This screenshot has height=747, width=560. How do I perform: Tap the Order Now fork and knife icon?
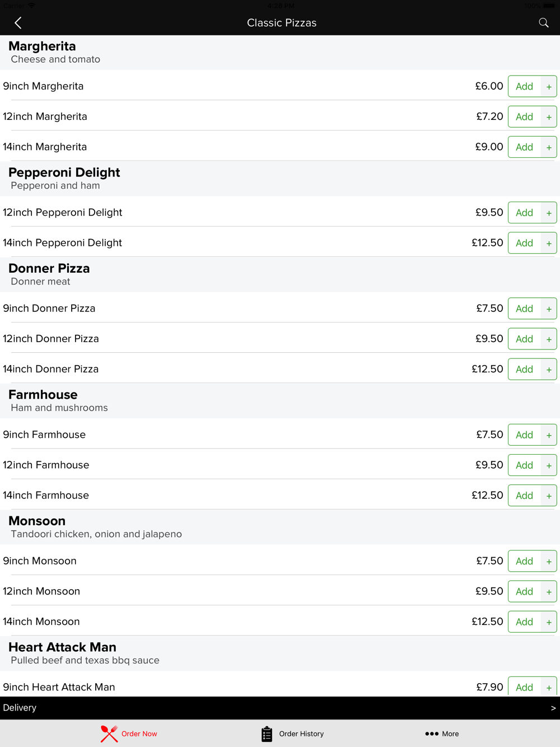click(109, 734)
